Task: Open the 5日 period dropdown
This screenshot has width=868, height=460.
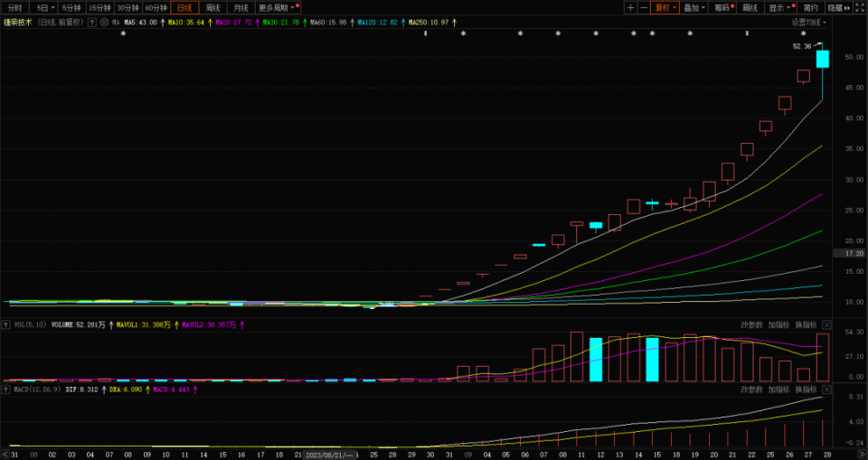Action: click(x=45, y=8)
